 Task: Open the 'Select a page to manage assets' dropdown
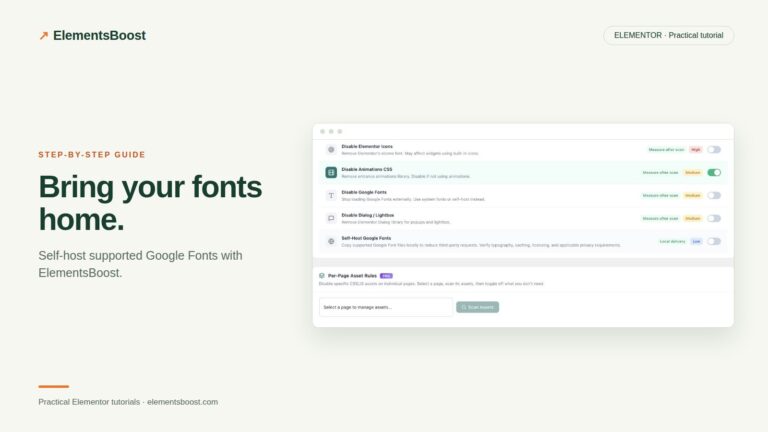[385, 307]
